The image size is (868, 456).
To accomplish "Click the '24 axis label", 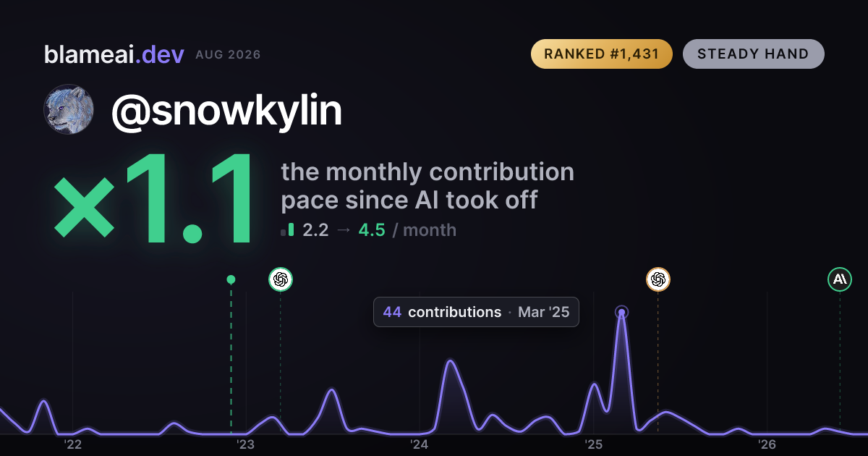I will [420, 444].
